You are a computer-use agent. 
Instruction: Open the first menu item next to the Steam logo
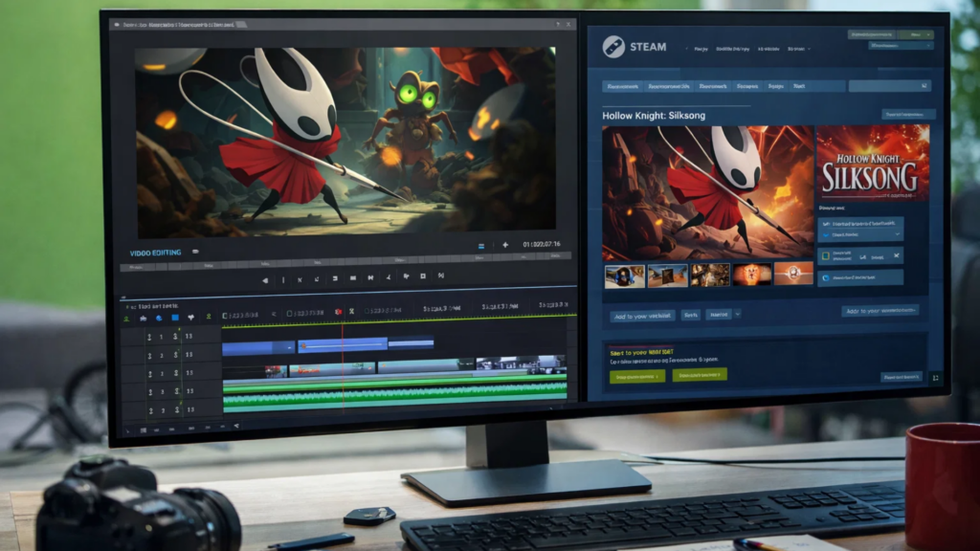tap(701, 47)
